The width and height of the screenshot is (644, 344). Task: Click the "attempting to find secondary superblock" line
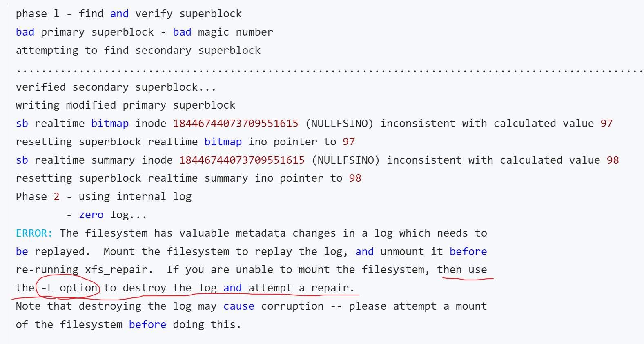pos(138,51)
